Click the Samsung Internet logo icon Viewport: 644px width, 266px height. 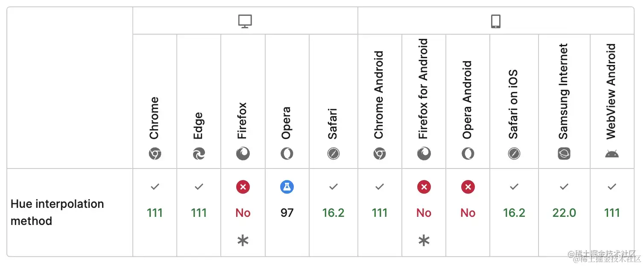click(564, 154)
